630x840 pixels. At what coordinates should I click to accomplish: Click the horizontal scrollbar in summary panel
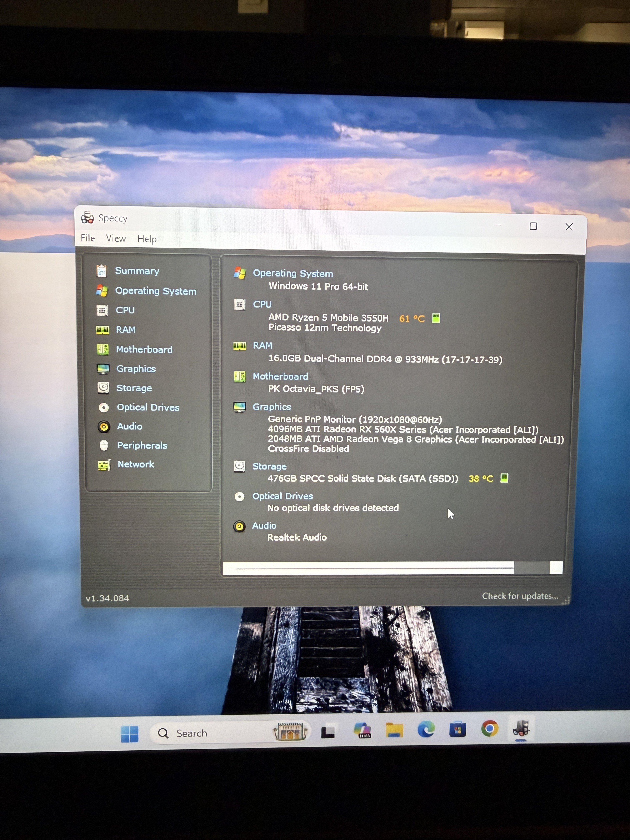393,568
